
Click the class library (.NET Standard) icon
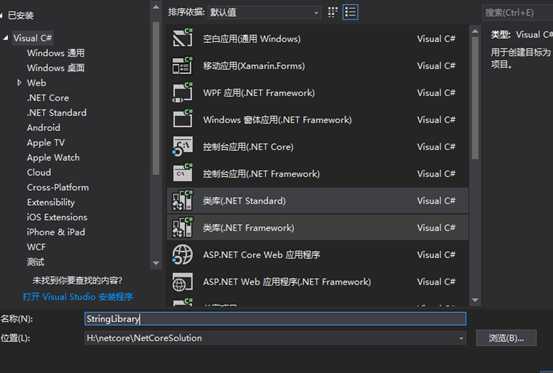(x=182, y=201)
